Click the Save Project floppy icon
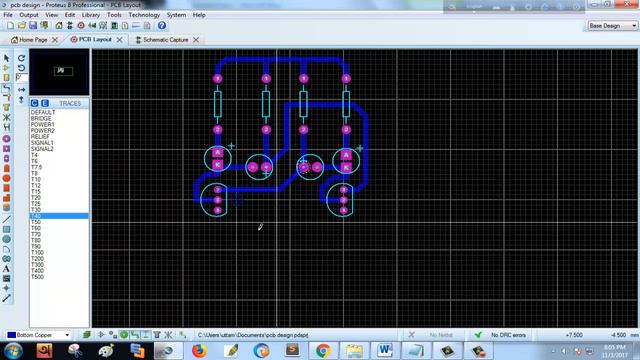The image size is (640, 360). click(x=33, y=26)
